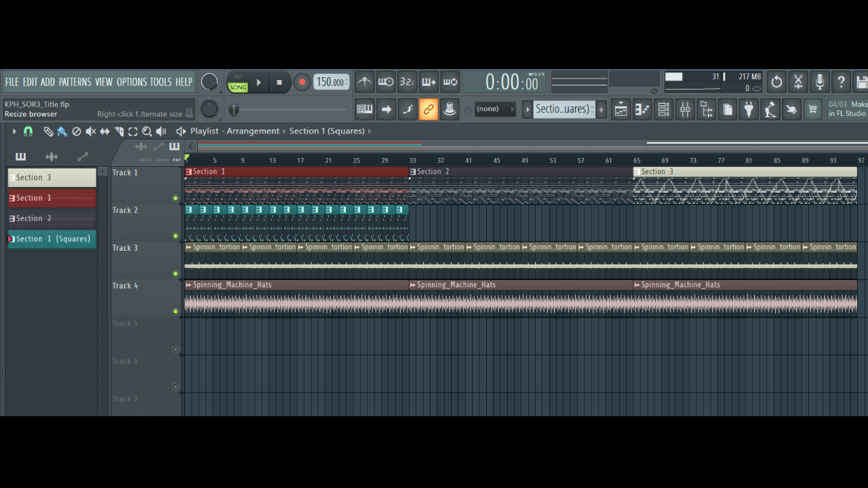The image size is (868, 488).
Task: Toggle loop recording icon
Action: 450,82
